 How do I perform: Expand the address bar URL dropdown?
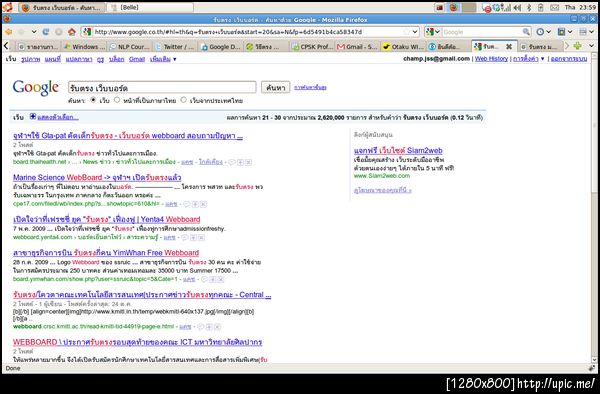click(415, 32)
